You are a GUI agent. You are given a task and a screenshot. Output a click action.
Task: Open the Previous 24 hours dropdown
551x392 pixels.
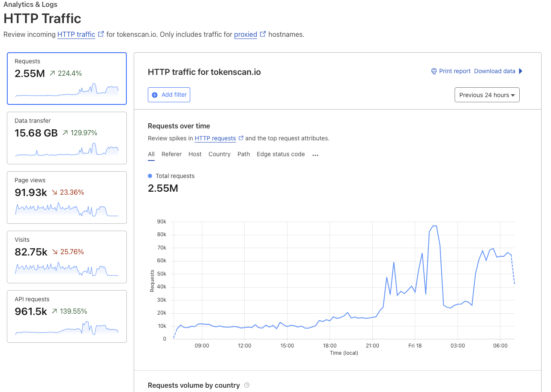[487, 95]
